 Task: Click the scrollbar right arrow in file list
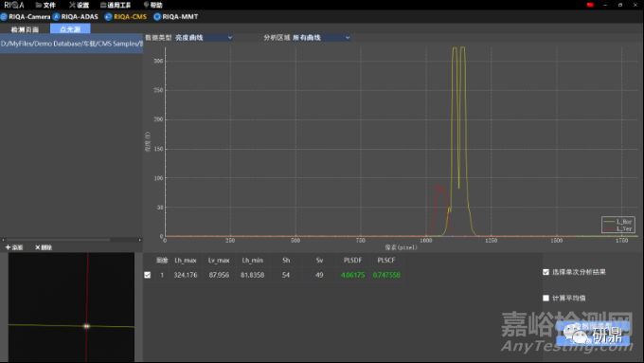[139, 240]
